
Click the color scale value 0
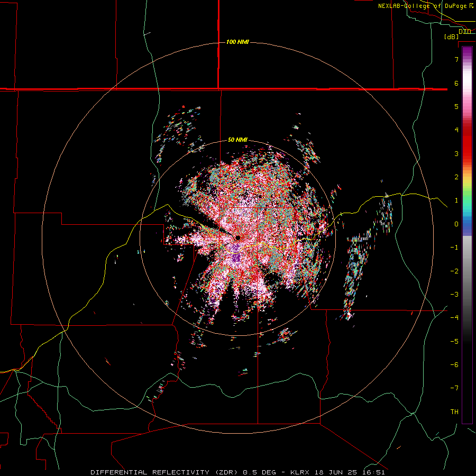456,224
